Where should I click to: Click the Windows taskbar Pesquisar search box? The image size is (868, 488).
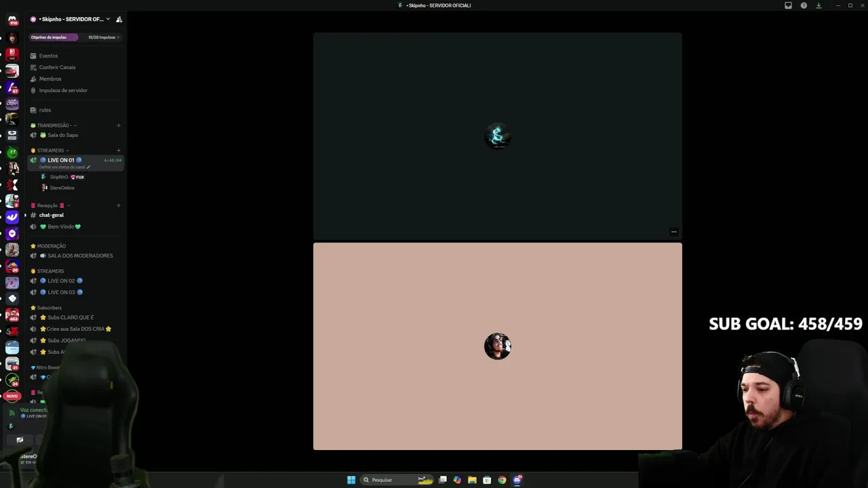(x=397, y=480)
